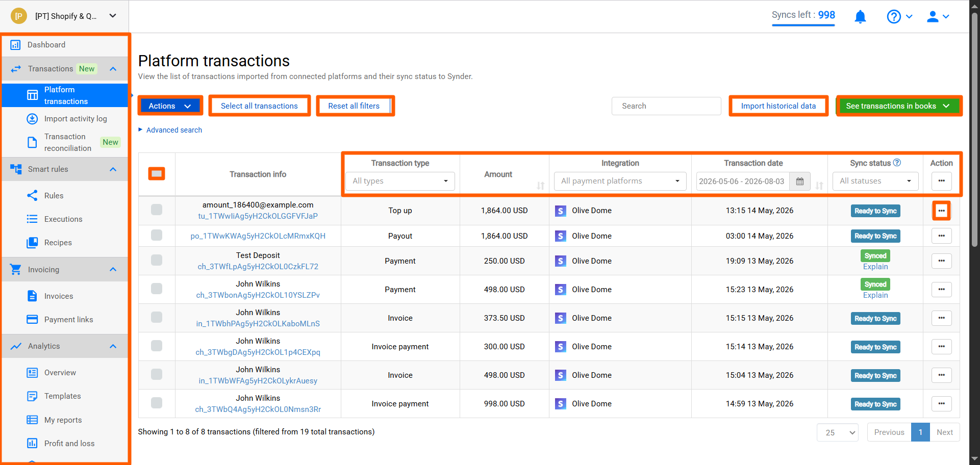Expand Advanced search
Screen dimensions: 980x465
click(170, 130)
